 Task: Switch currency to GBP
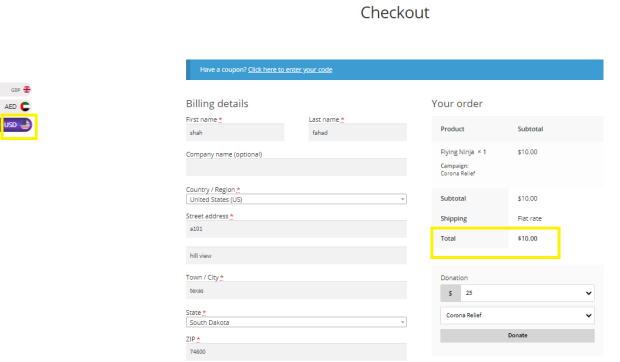[16, 90]
